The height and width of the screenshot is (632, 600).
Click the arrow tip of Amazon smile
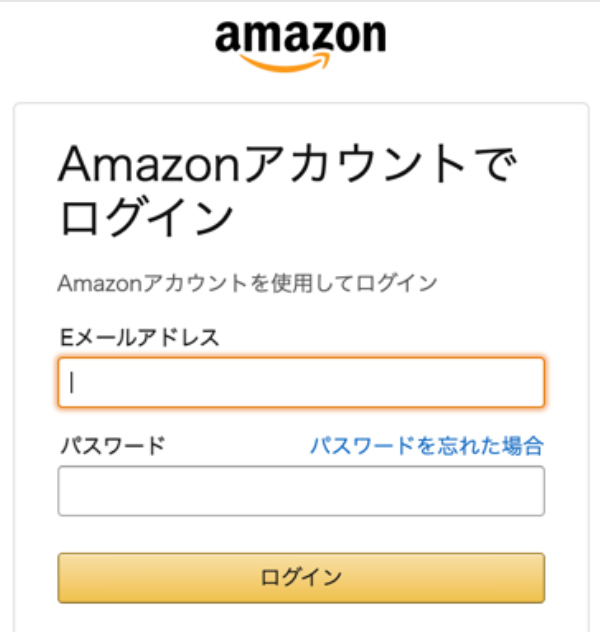324,59
